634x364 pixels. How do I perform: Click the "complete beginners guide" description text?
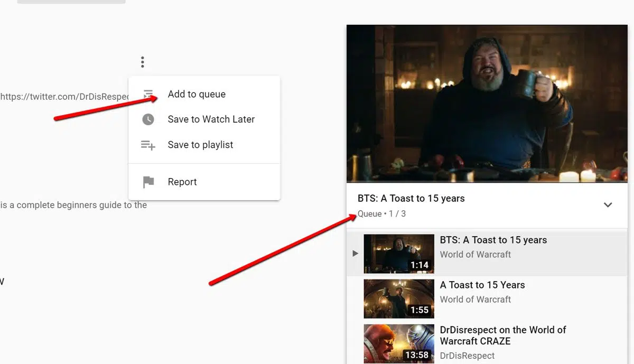(x=73, y=205)
